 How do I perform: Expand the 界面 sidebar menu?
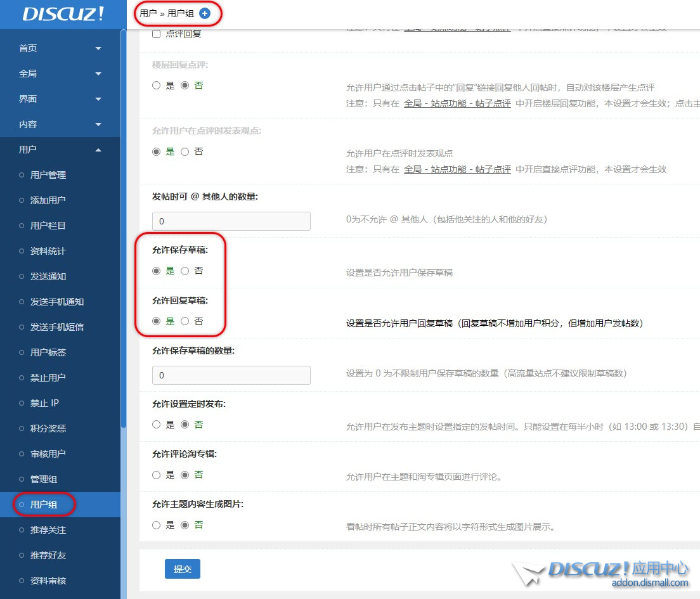(60, 99)
